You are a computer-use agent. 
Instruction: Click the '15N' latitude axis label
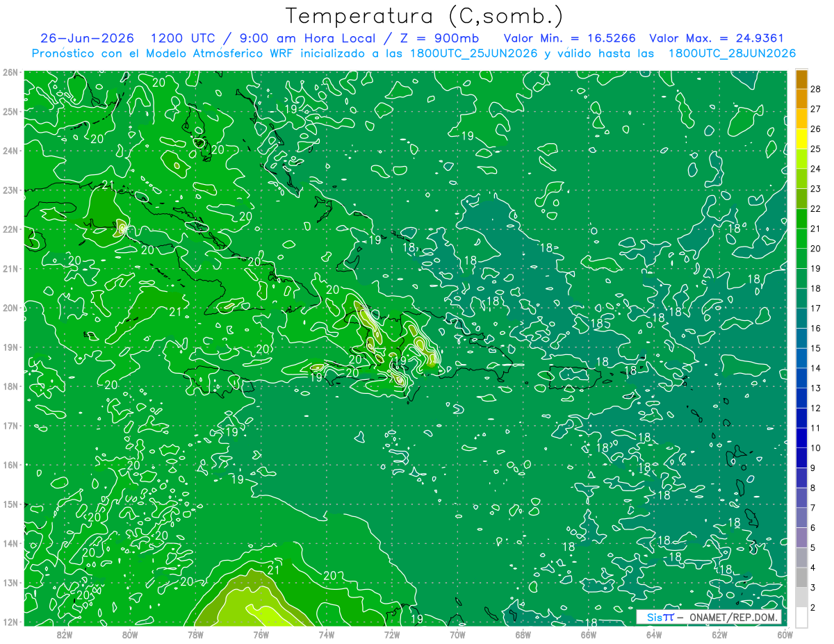pyautogui.click(x=10, y=504)
